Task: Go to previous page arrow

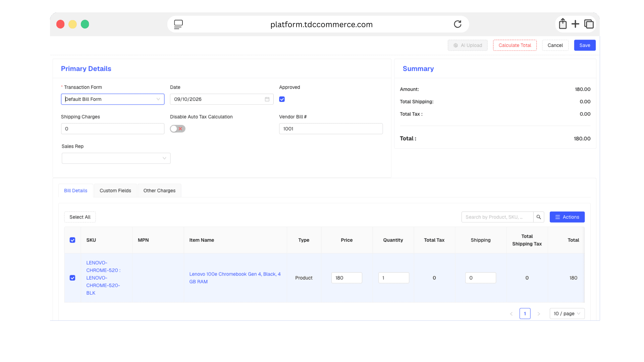Action: 511,314
